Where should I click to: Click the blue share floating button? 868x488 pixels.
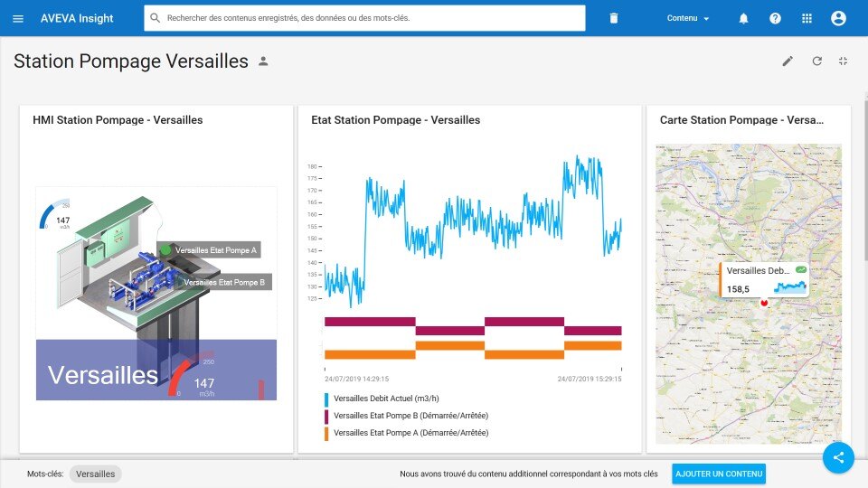point(838,457)
